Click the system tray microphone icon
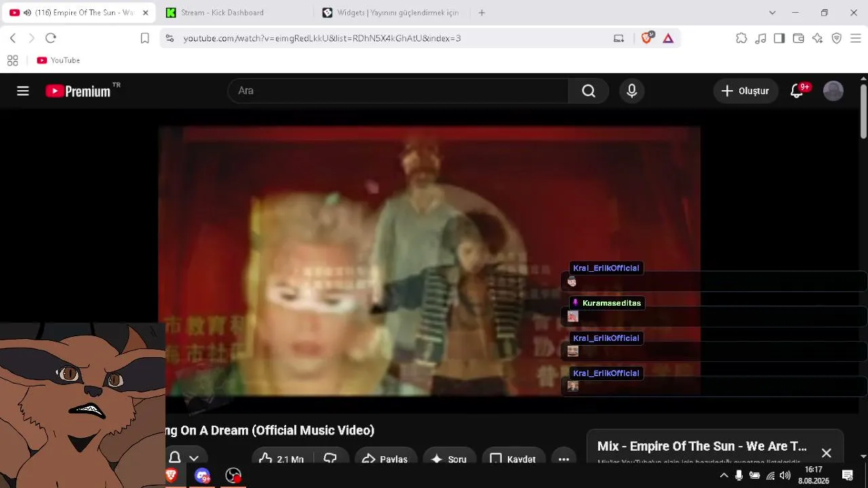 click(x=739, y=476)
